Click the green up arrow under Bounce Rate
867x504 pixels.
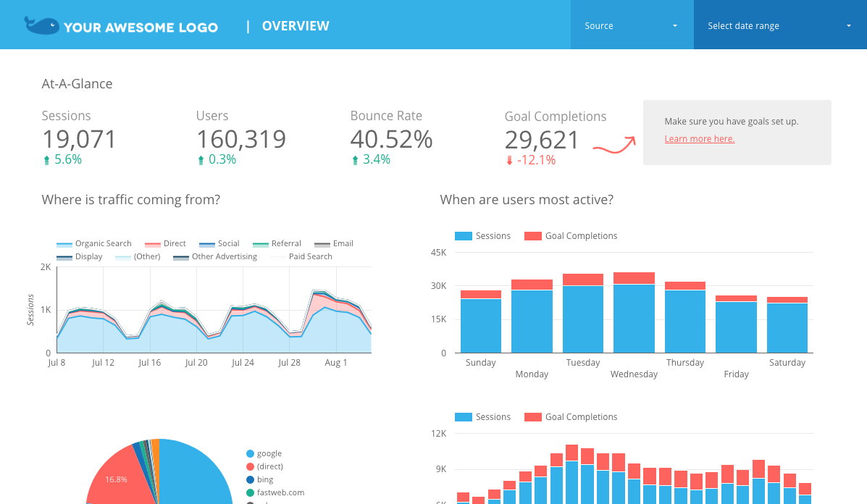pyautogui.click(x=355, y=160)
